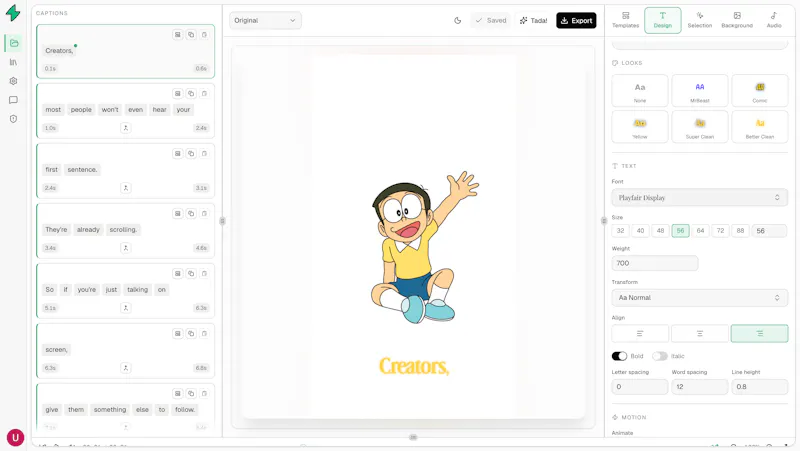Apply the Super Clean look preset

point(699,127)
